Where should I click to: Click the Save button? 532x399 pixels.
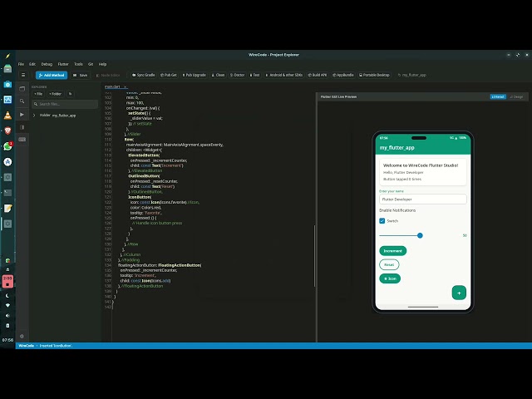point(81,75)
